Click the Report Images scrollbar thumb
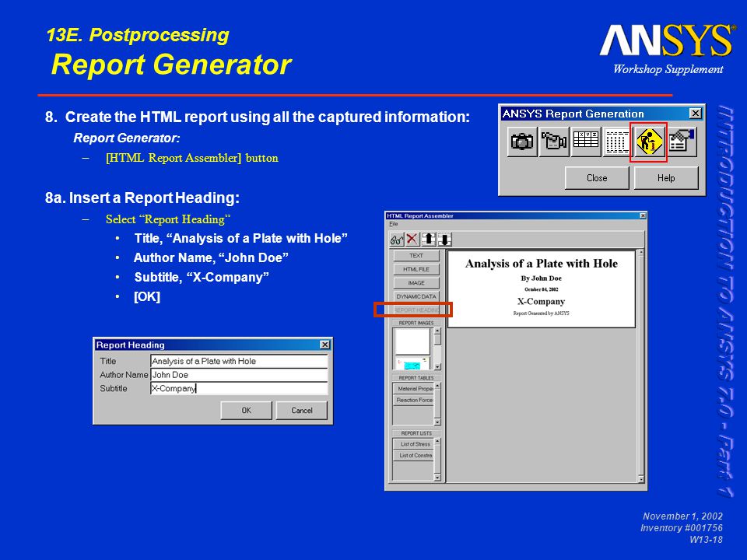Viewport: 747px width, 560px height. [438, 340]
